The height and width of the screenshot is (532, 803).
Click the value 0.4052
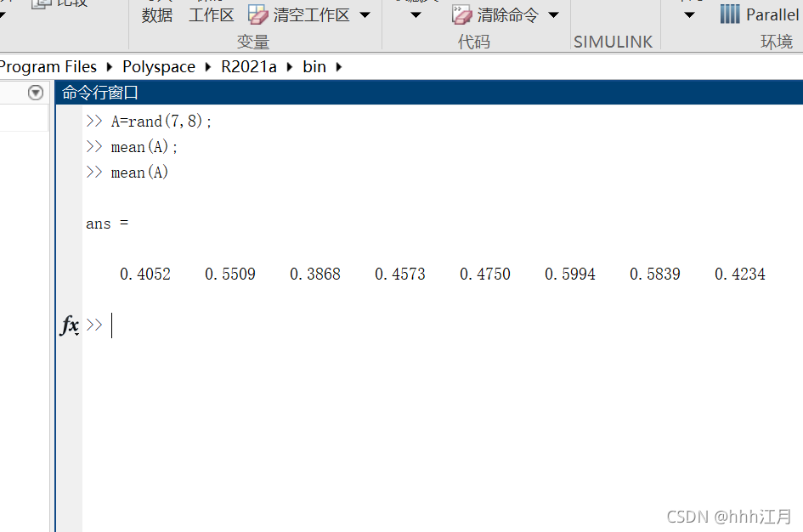coord(145,274)
